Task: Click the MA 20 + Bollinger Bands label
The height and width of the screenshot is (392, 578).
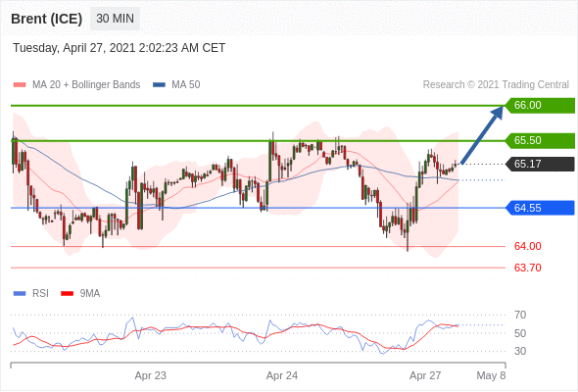Action: 86,85
